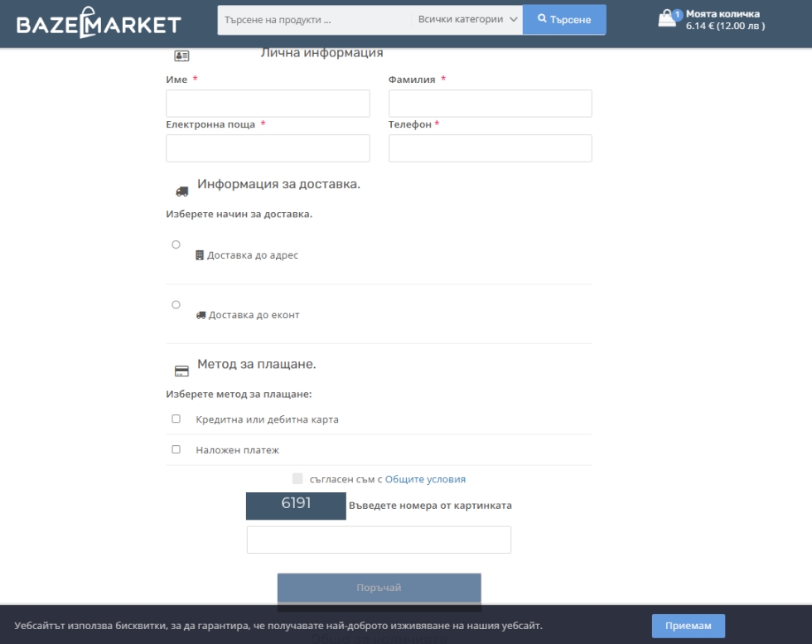
Task: Check the Кредитна или дебитна карта checkbox
Action: [x=176, y=419]
